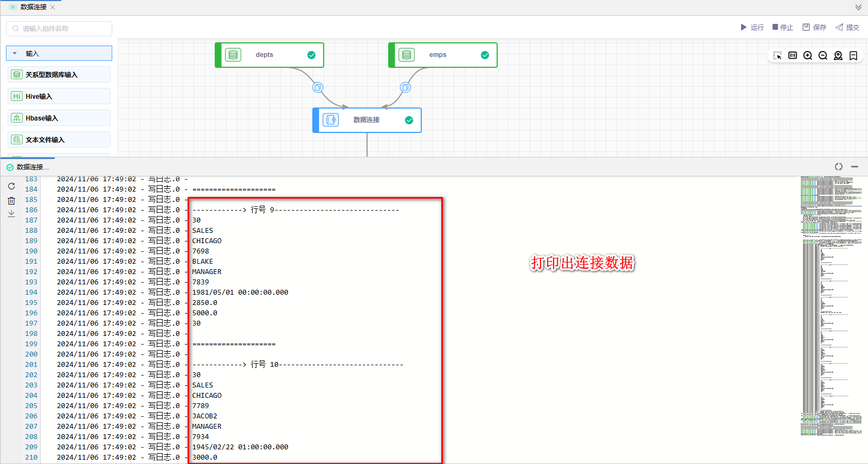
Task: Click the zoom in magnifier icon
Action: coord(808,56)
